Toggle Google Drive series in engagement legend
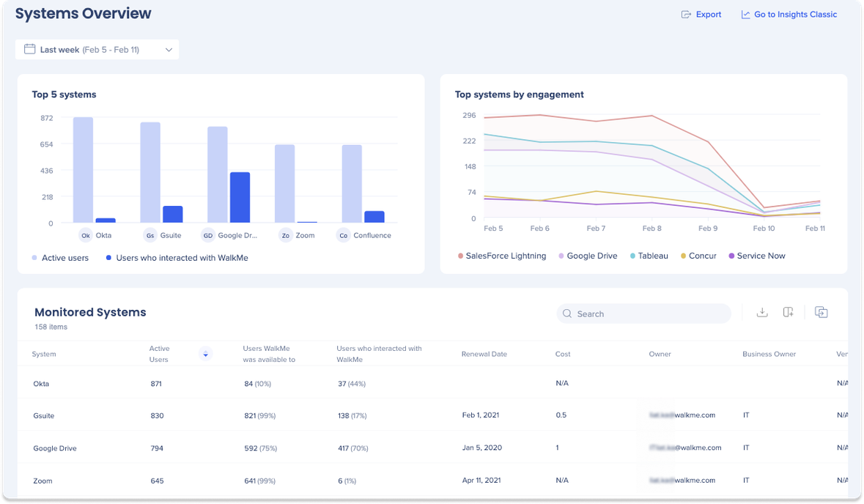The width and height of the screenshot is (864, 504). (588, 256)
